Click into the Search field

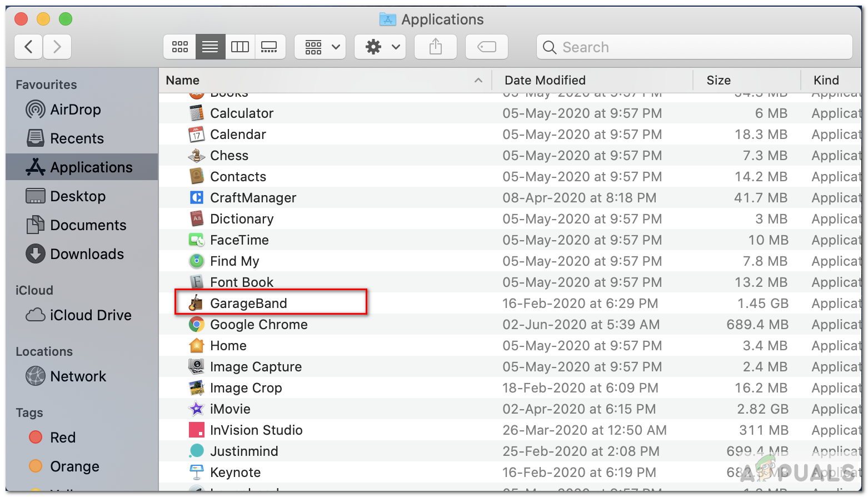pos(695,47)
